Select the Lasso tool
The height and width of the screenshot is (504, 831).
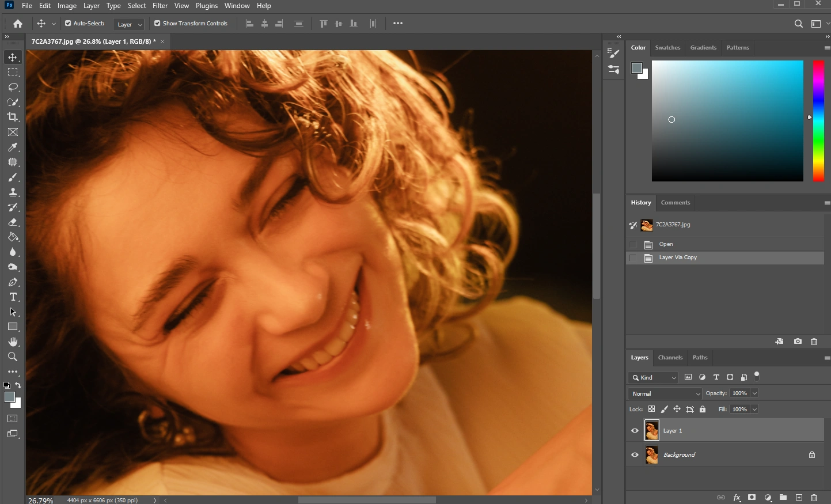(x=13, y=87)
